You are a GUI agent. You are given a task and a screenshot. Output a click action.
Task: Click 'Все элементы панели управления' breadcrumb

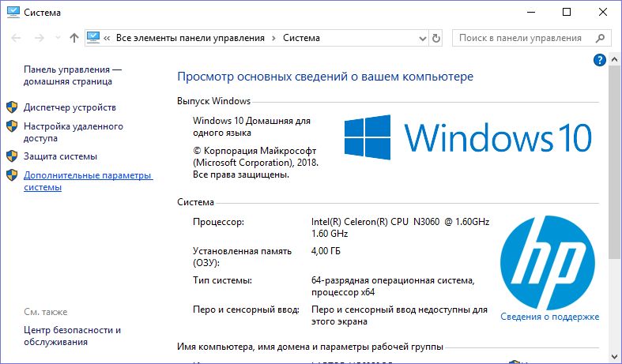[190, 38]
